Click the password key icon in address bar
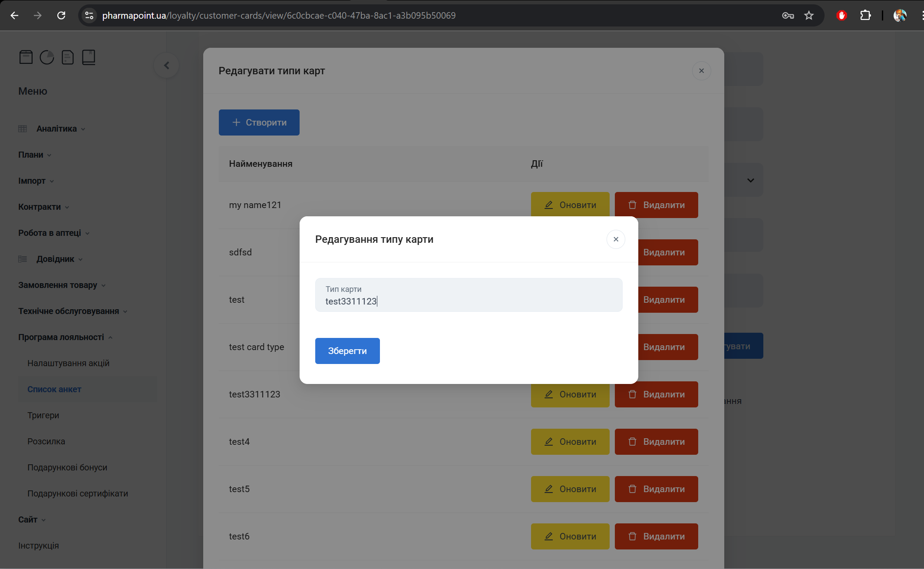Viewport: 924px width, 569px height. [x=788, y=16]
